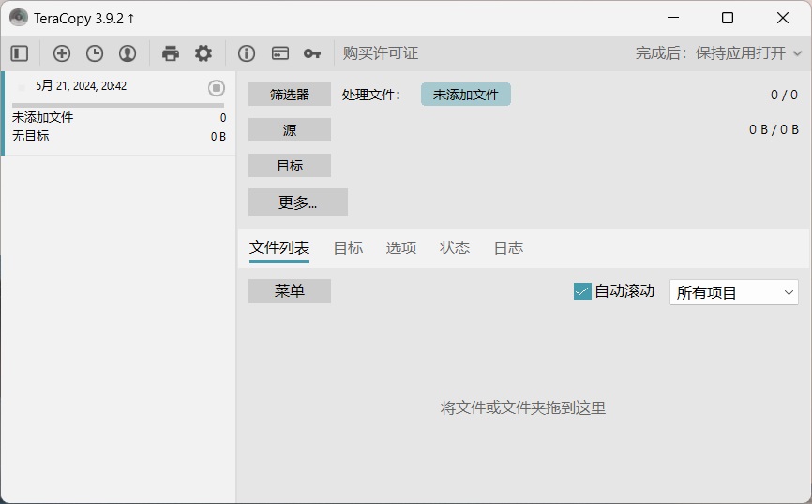Stop the task dated 5月 21, 2024
The width and height of the screenshot is (812, 504).
[217, 88]
